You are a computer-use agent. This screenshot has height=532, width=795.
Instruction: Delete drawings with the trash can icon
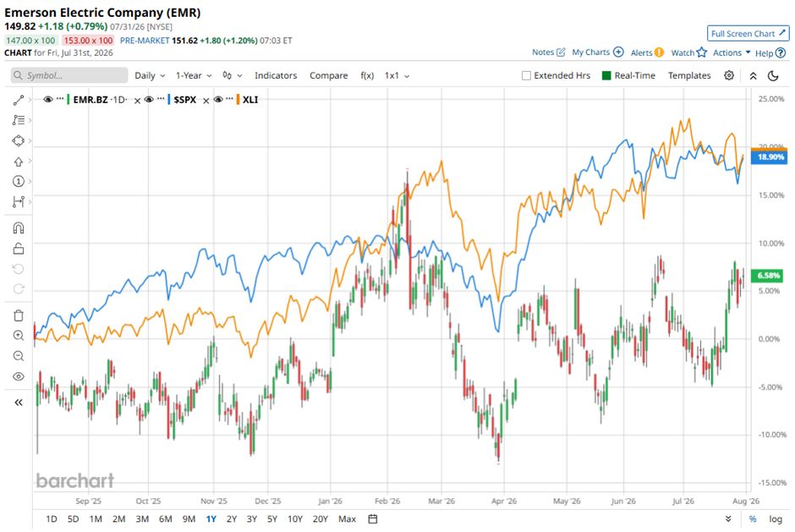pos(19,315)
